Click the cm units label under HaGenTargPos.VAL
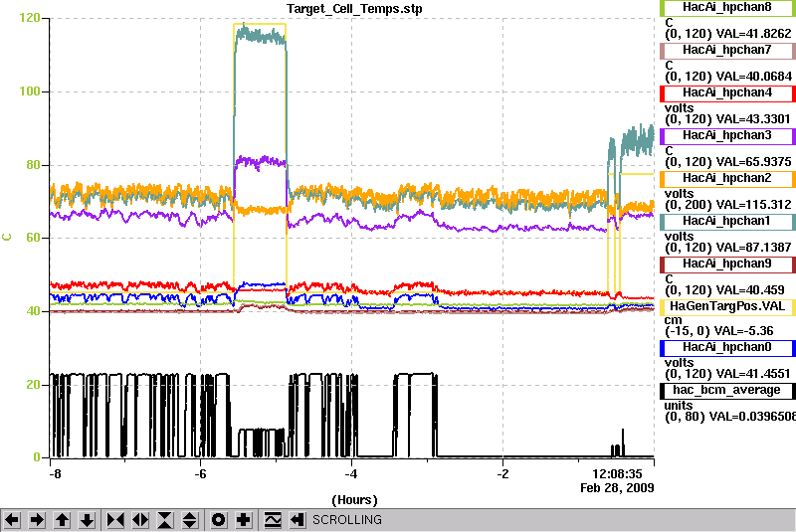 point(674,320)
